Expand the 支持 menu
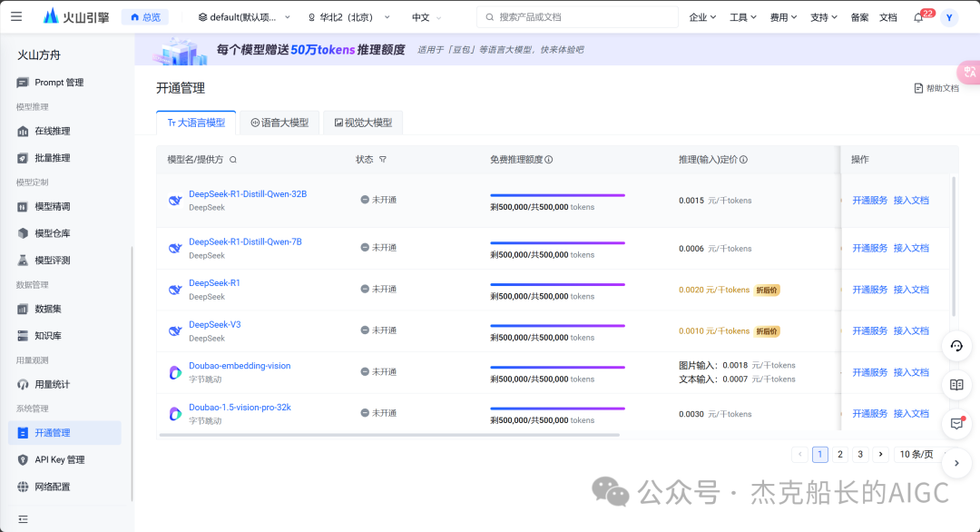This screenshot has height=532, width=980. (824, 17)
